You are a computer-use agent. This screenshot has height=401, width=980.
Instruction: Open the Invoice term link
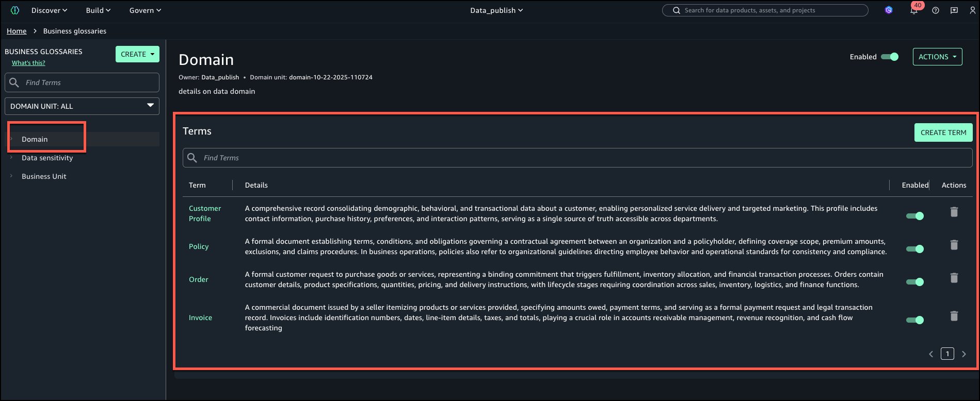(x=200, y=318)
